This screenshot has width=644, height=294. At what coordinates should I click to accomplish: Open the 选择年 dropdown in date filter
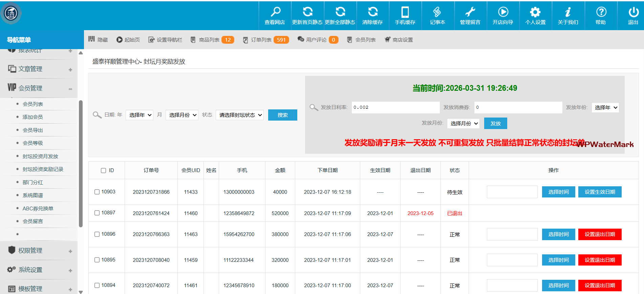(x=139, y=115)
